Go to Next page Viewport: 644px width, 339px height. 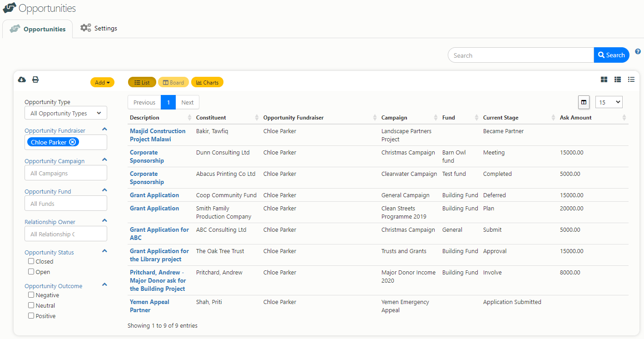(x=188, y=102)
